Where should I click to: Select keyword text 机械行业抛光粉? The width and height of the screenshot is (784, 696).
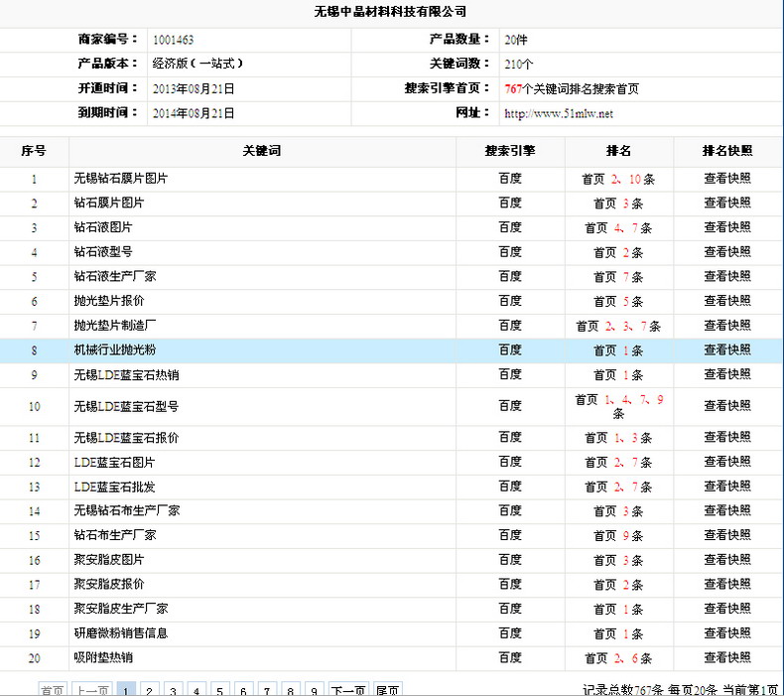[115, 349]
